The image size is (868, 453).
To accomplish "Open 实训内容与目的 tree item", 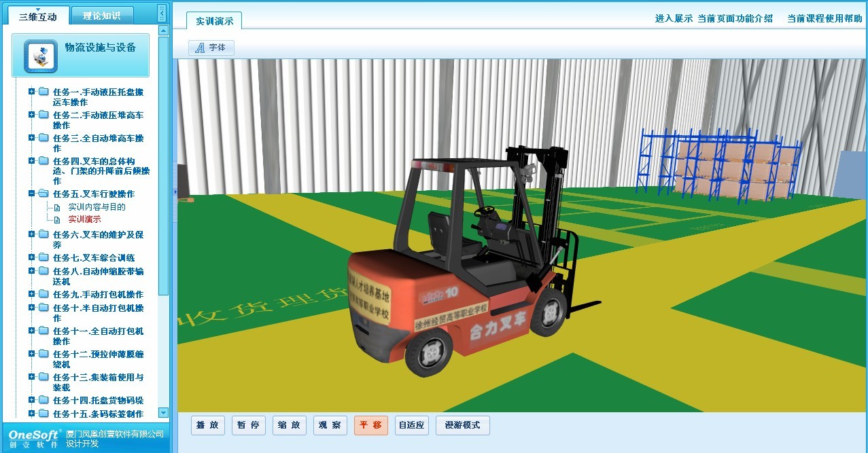I will pos(97,207).
